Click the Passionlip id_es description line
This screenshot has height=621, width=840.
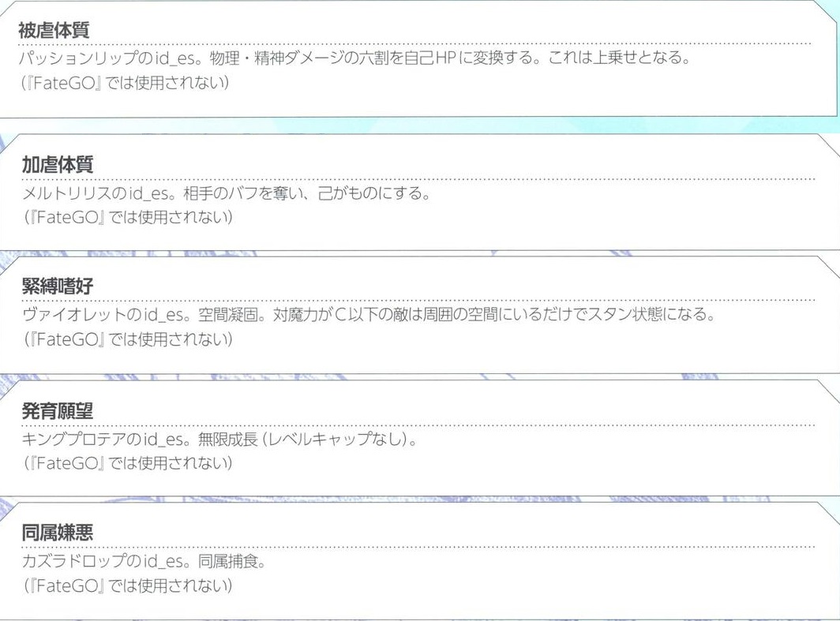[356, 58]
